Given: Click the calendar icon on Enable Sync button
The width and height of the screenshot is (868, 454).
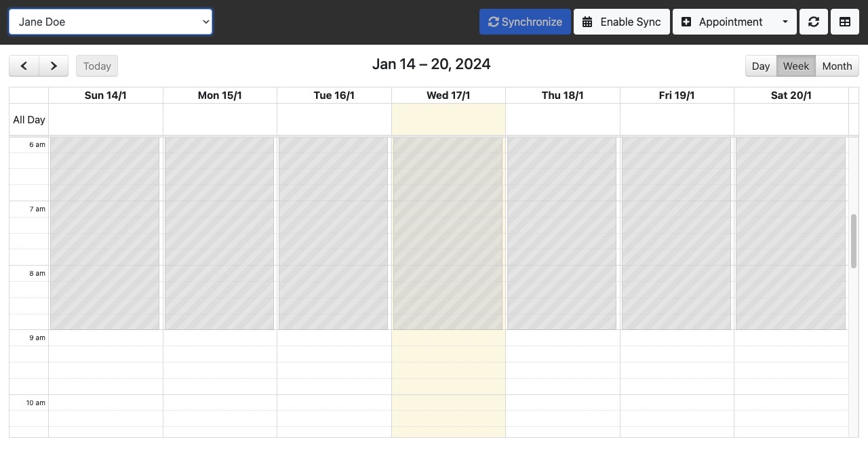Looking at the screenshot, I should point(587,22).
